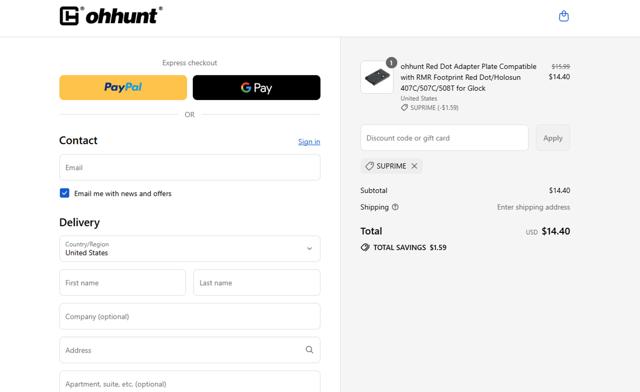Click the Total $14.40 amount
Image resolution: width=640 pixels, height=392 pixels.
click(556, 231)
